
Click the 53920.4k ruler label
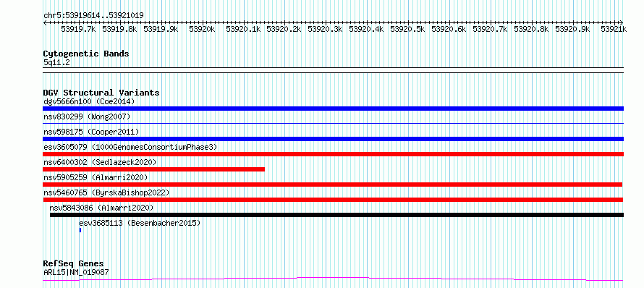coord(367,29)
